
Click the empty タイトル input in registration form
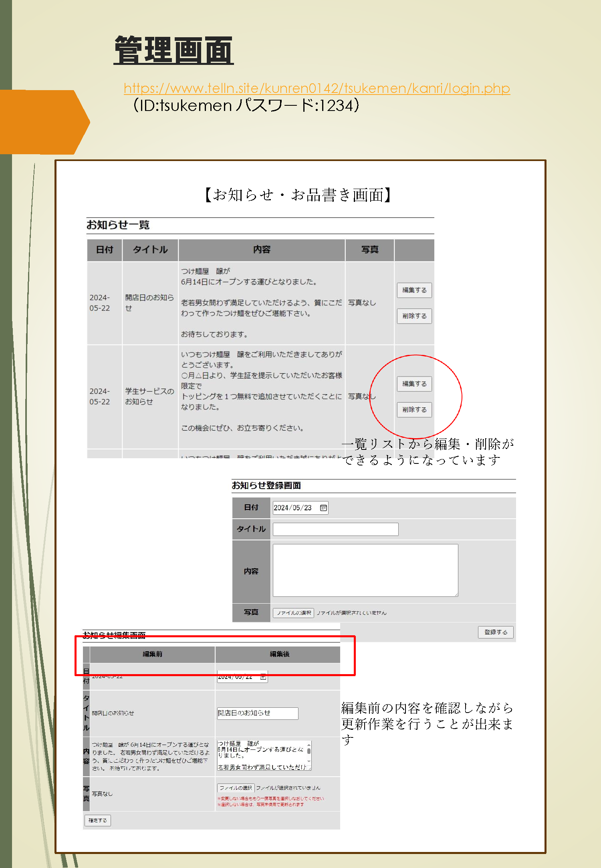335,529
